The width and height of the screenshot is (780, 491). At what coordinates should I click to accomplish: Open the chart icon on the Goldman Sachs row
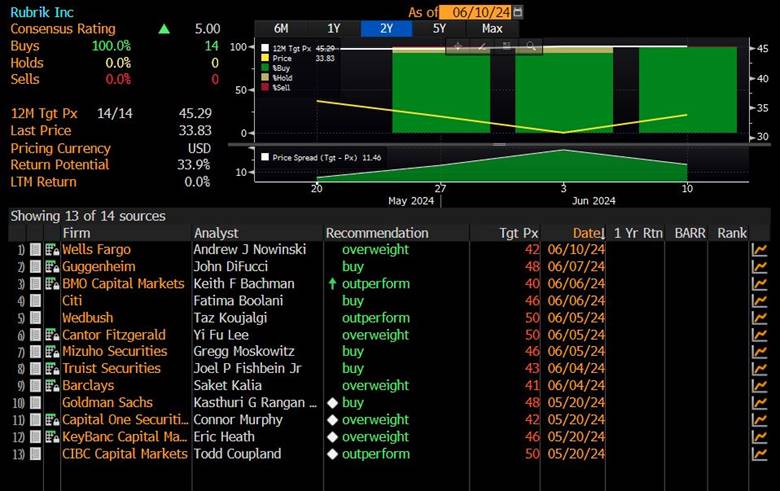click(x=759, y=402)
